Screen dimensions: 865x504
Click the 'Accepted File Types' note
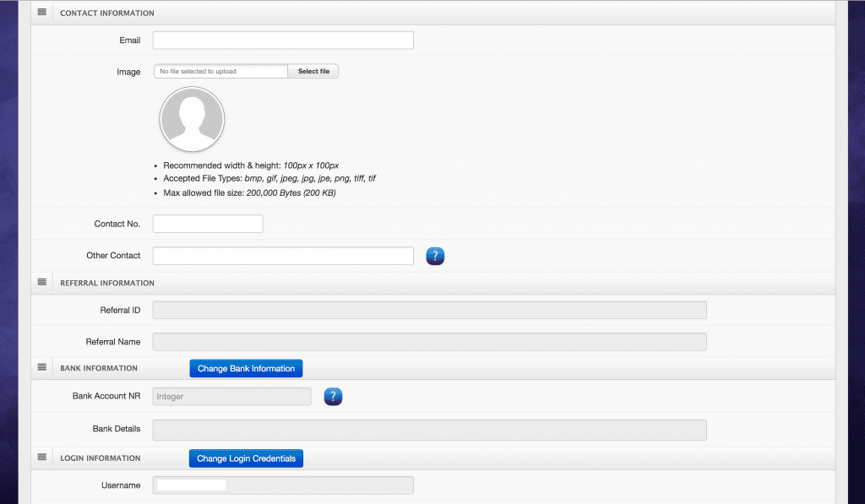click(x=269, y=178)
